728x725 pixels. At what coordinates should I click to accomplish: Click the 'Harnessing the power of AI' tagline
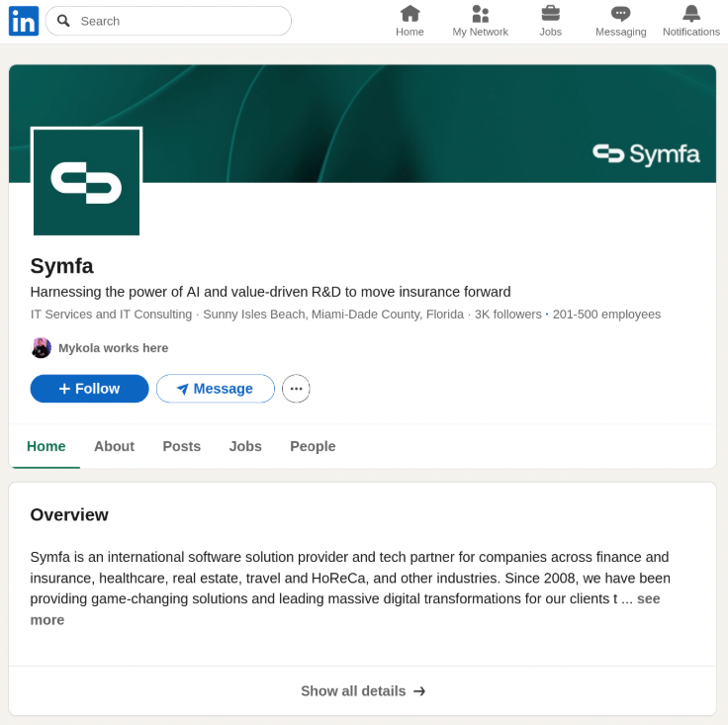[x=270, y=292]
